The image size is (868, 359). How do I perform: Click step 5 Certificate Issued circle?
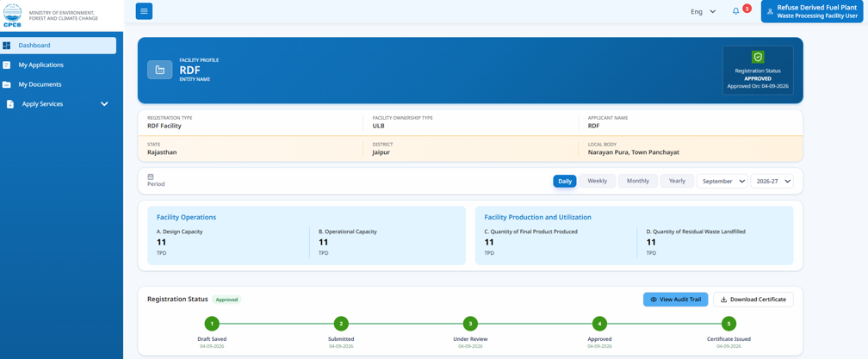[729, 324]
